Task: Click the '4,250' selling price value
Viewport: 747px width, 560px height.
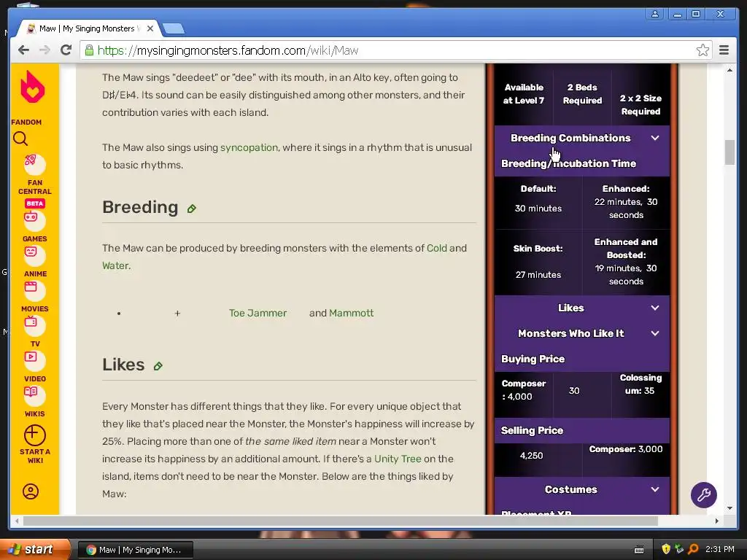Action: pos(531,456)
